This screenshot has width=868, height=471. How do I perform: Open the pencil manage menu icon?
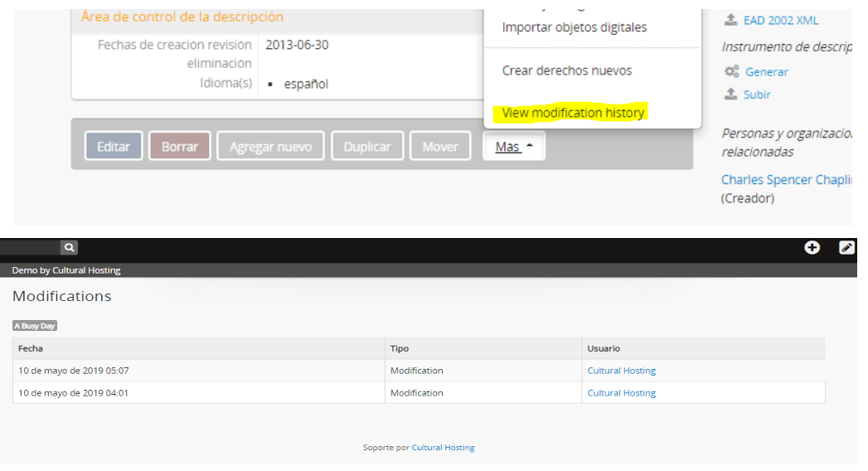[846, 247]
